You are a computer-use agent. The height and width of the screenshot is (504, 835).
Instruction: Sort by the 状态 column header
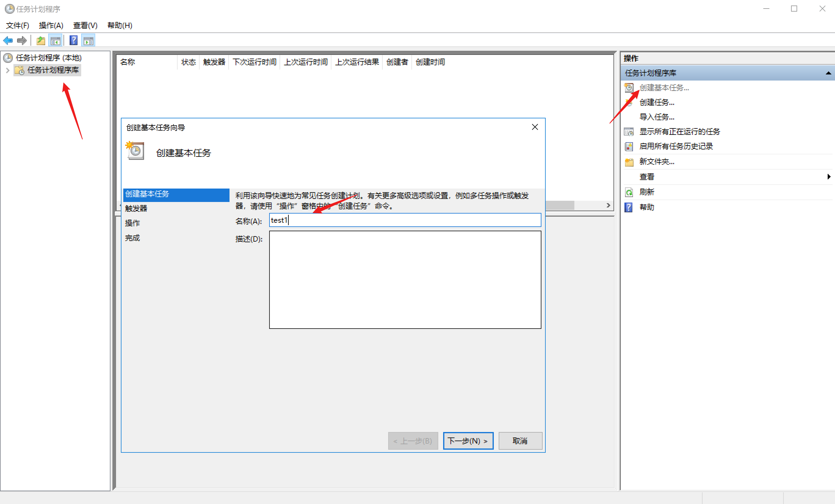188,62
